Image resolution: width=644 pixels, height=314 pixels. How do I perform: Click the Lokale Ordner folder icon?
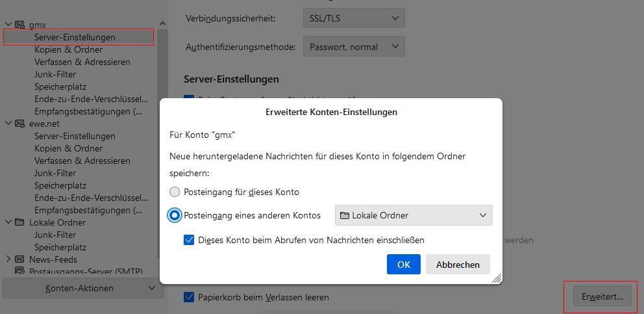coord(19,222)
